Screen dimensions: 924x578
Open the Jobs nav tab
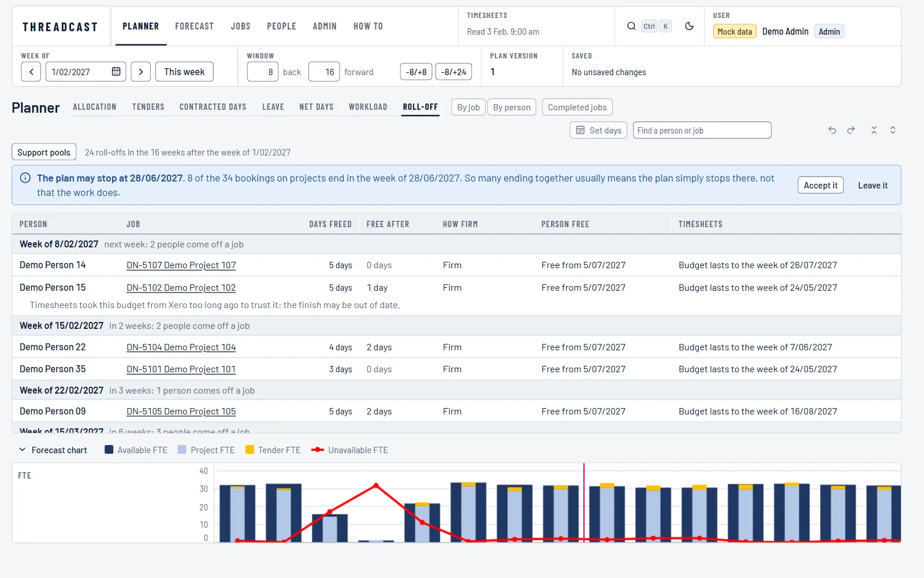241,26
